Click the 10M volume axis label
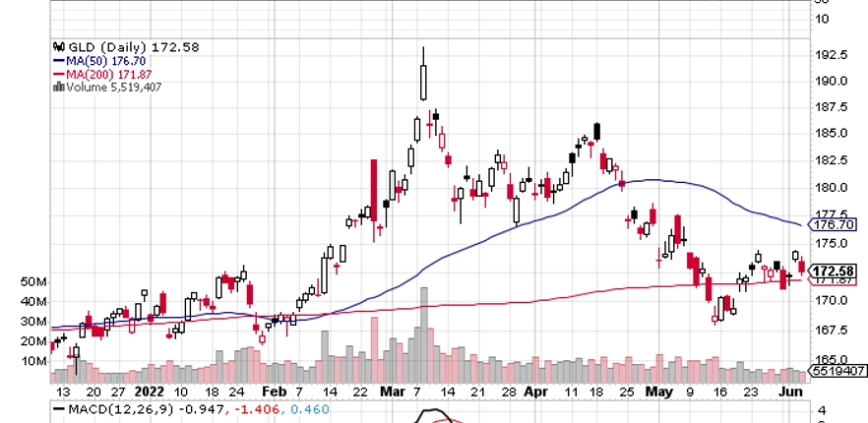The width and height of the screenshot is (868, 423). (33, 362)
